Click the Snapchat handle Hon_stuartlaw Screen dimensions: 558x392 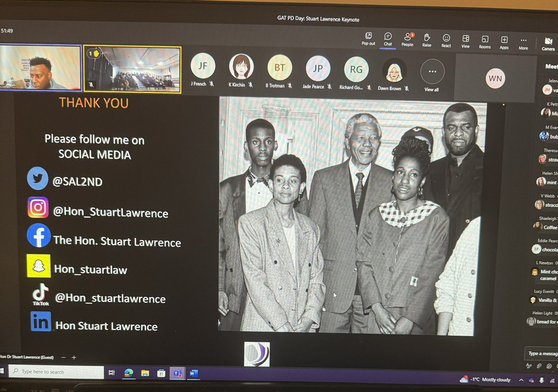tap(91, 269)
